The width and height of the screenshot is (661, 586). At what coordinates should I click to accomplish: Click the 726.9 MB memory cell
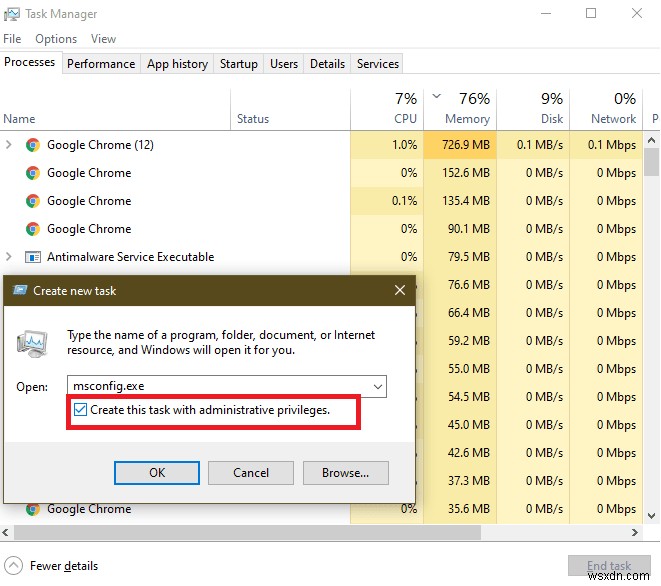pos(460,145)
